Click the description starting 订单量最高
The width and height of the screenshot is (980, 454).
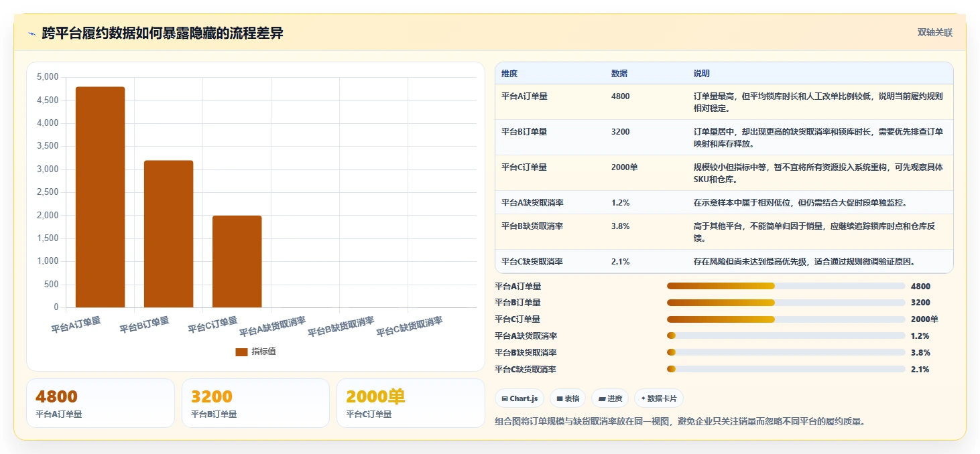[x=818, y=102]
